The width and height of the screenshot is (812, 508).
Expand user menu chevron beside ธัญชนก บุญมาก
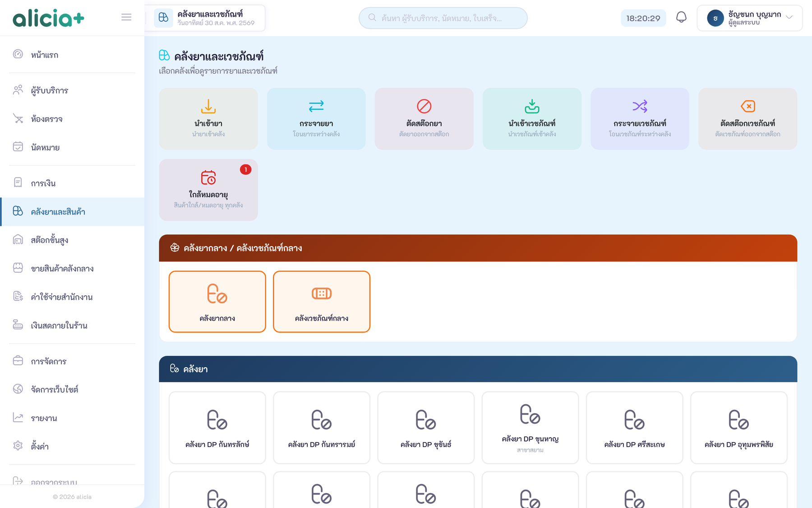coord(789,17)
